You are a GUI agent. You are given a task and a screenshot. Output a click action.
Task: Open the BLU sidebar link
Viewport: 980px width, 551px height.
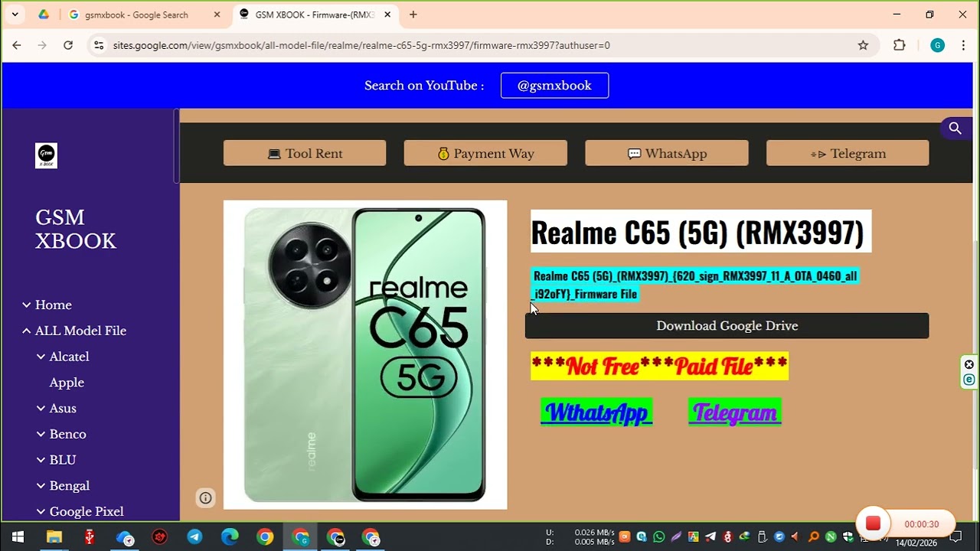(x=63, y=460)
